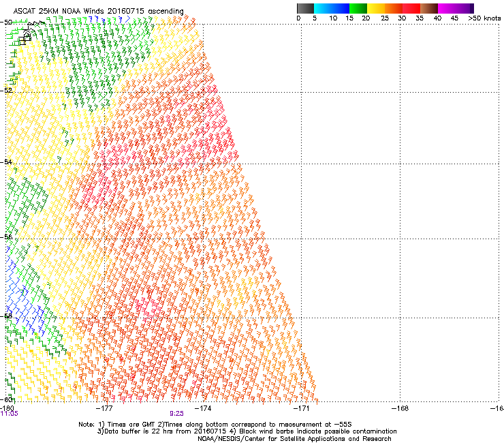Click the legend label '25'
This screenshot has width=504, height=443.
pos(385,18)
